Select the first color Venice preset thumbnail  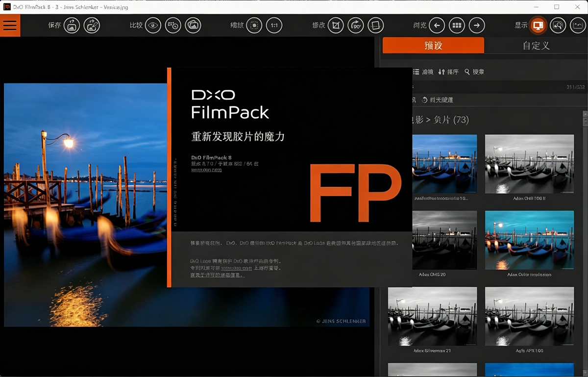coord(444,164)
